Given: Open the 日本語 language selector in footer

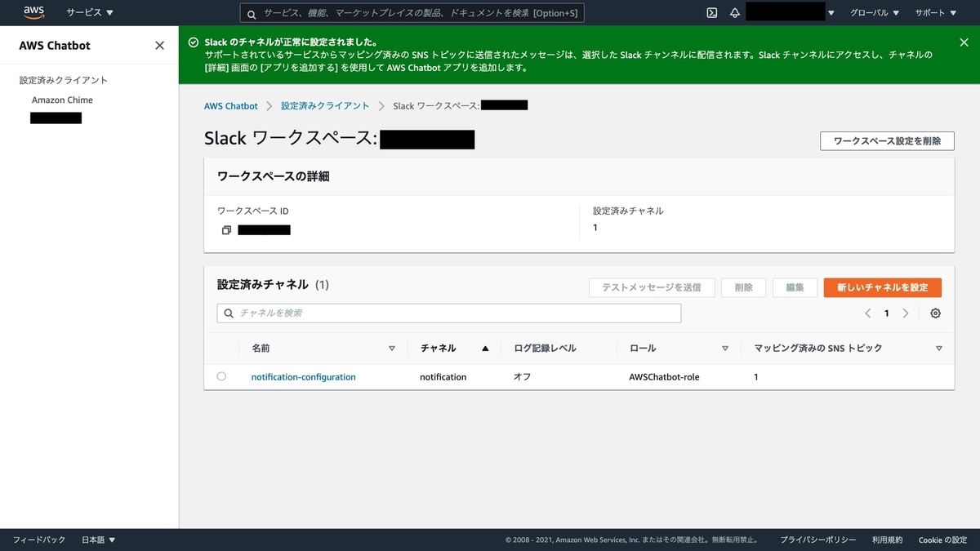Looking at the screenshot, I should tap(99, 540).
